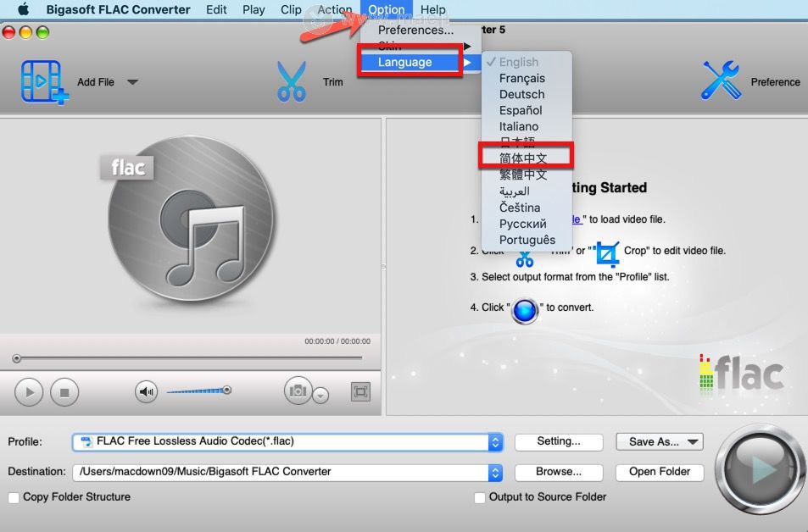Click the Setting... button
The image size is (808, 532).
(559, 441)
